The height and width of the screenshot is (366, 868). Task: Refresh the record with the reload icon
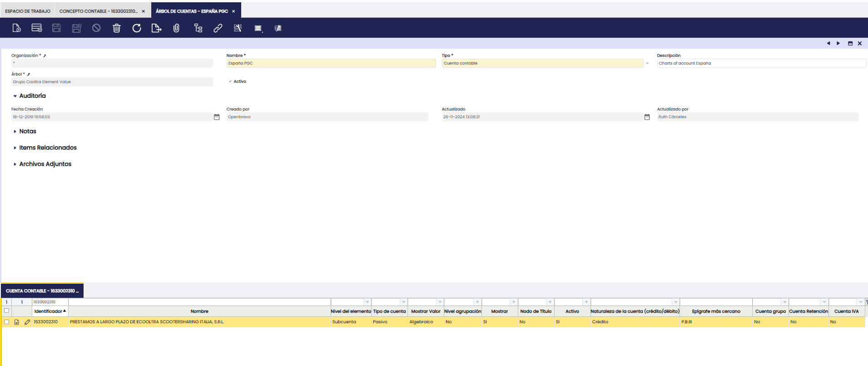tap(137, 28)
